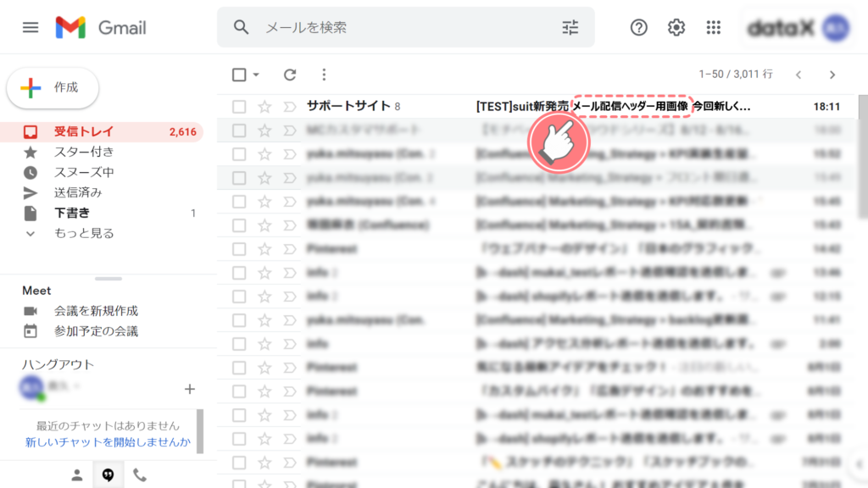Expand もっと見る in the sidebar
The width and height of the screenshot is (868, 488).
(x=83, y=233)
